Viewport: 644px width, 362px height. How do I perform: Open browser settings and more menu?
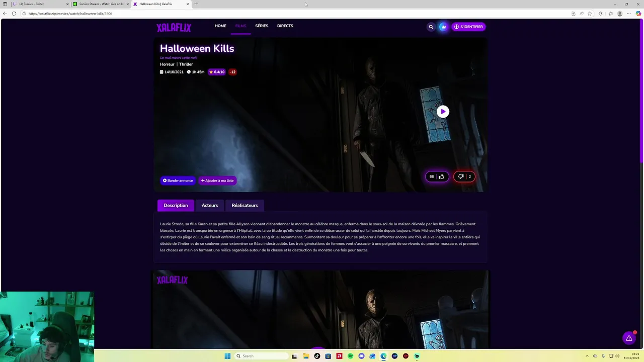[629, 14]
